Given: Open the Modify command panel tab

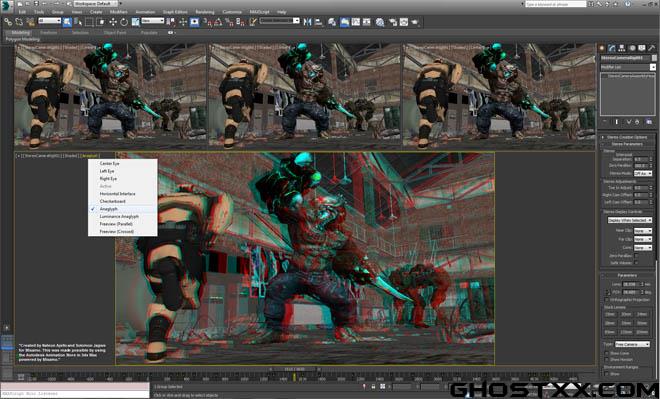Looking at the screenshot, I should (x=612, y=48).
